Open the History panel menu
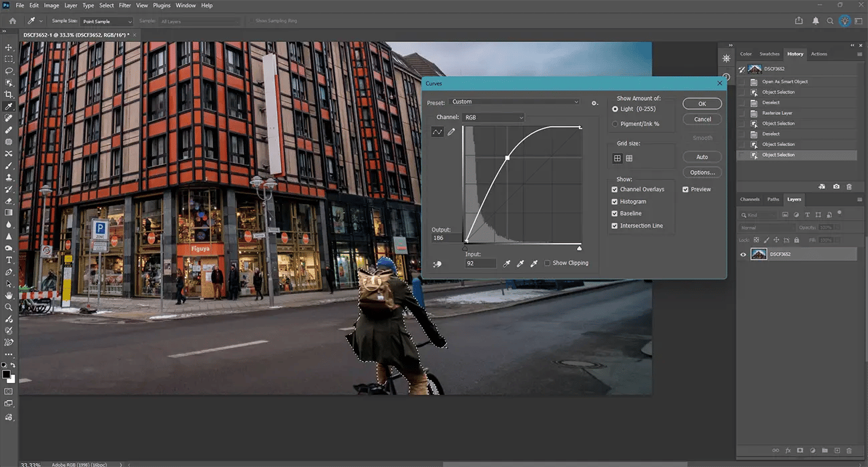The width and height of the screenshot is (868, 467). (860, 54)
